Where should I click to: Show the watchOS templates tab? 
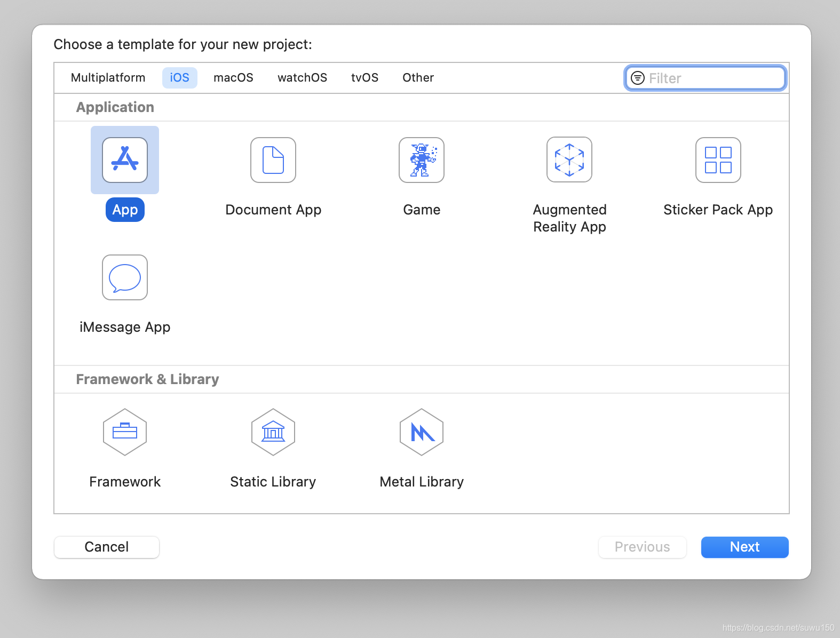click(x=303, y=78)
